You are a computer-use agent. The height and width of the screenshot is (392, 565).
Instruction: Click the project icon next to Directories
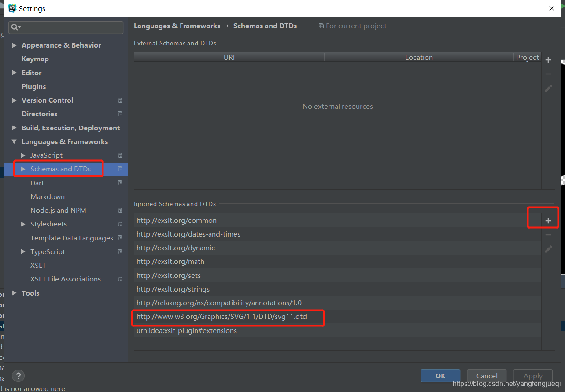(x=120, y=114)
